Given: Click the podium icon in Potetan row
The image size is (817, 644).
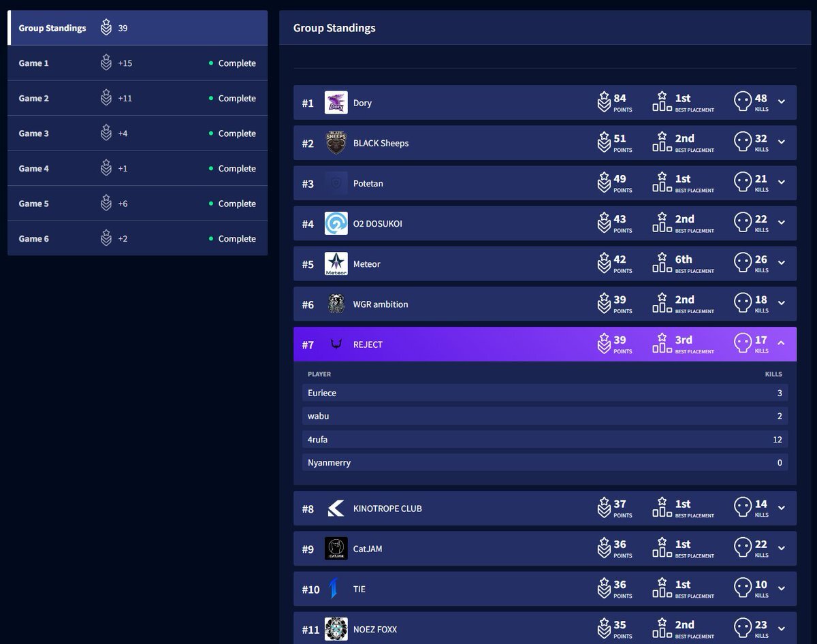Looking at the screenshot, I should [662, 182].
